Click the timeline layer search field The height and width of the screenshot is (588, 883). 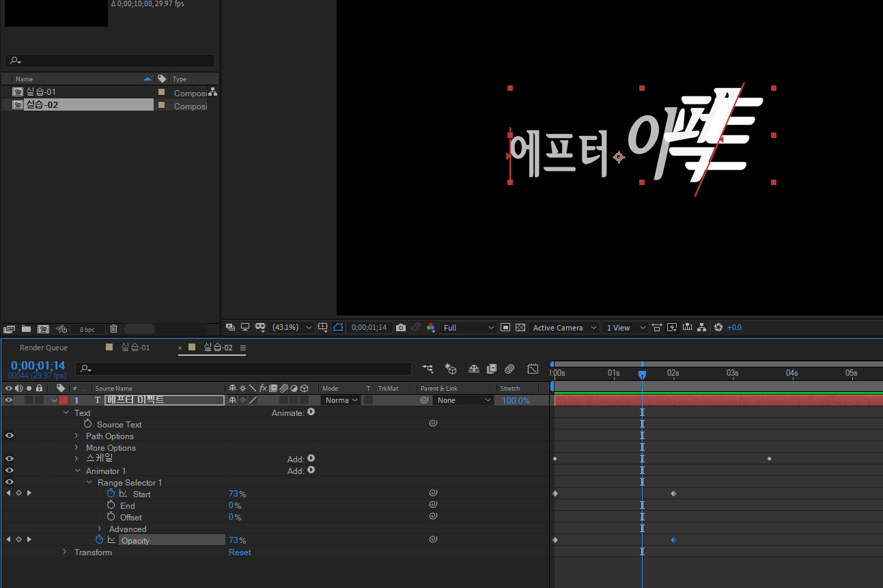pos(243,369)
